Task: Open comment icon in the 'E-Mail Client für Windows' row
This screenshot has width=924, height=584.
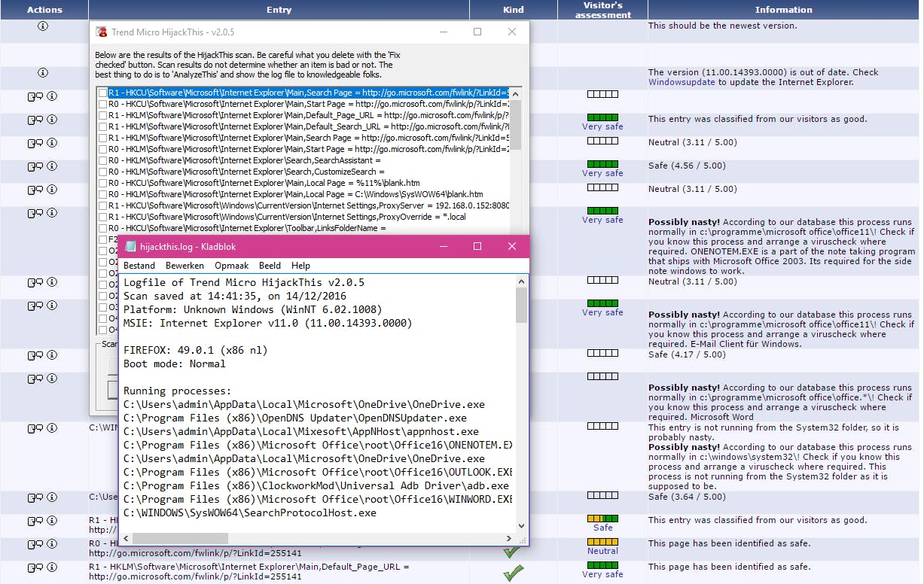Action: tap(35, 306)
